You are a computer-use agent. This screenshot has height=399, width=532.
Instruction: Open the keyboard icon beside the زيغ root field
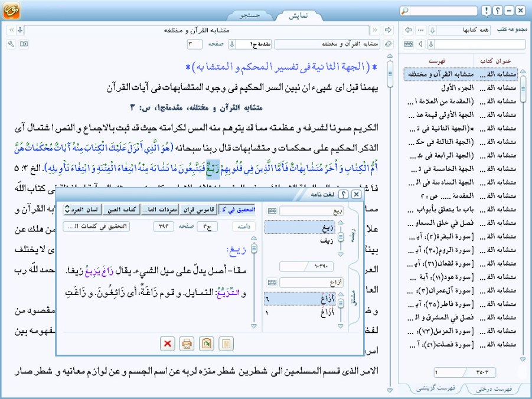[272, 211]
